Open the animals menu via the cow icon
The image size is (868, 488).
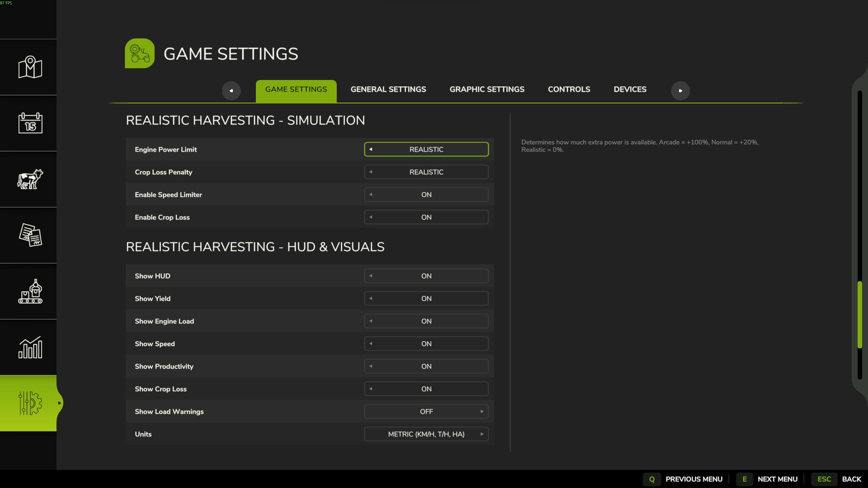pos(28,179)
